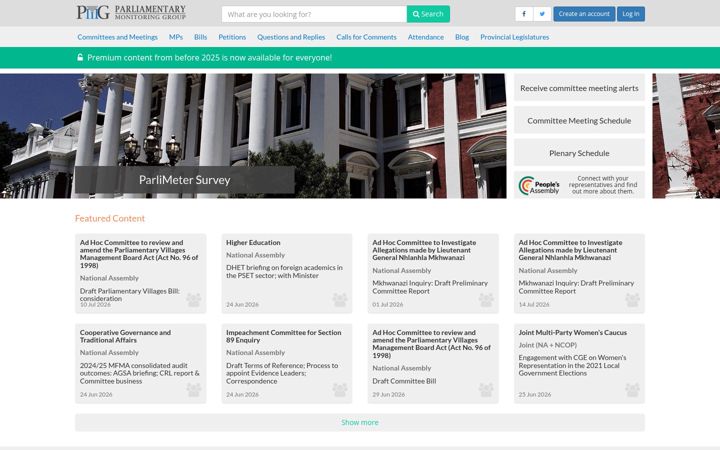Click people icon on 10 Jul 2026 card
Image resolution: width=720 pixels, height=450 pixels.
(x=194, y=300)
